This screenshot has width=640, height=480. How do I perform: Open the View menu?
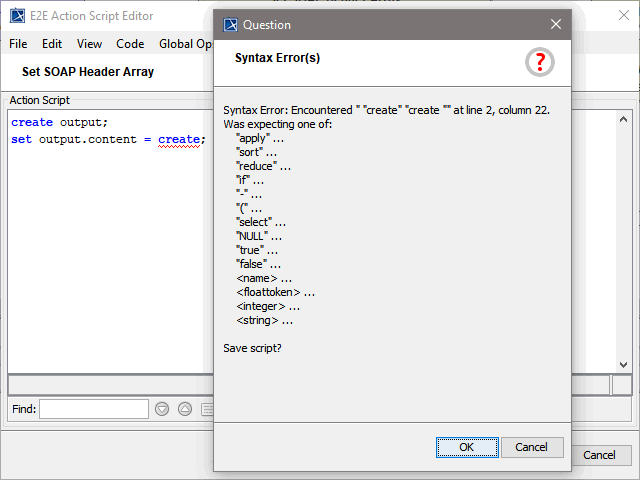coord(89,44)
